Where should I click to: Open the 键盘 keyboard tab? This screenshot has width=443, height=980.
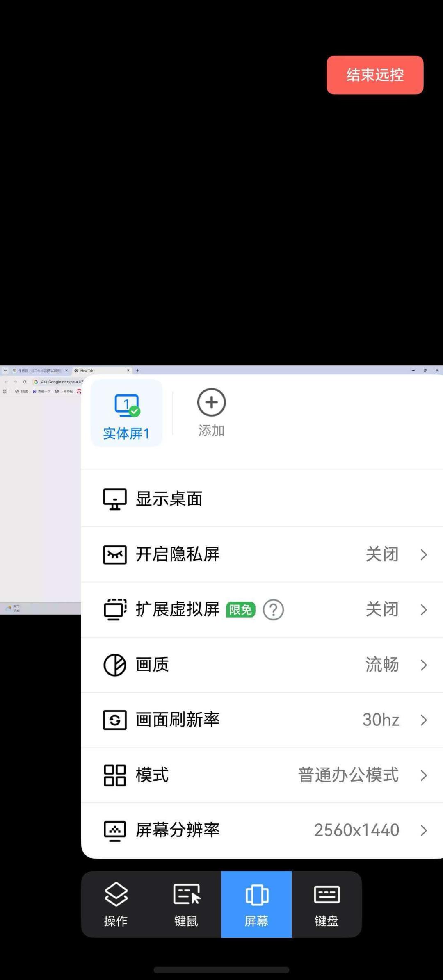tap(327, 904)
